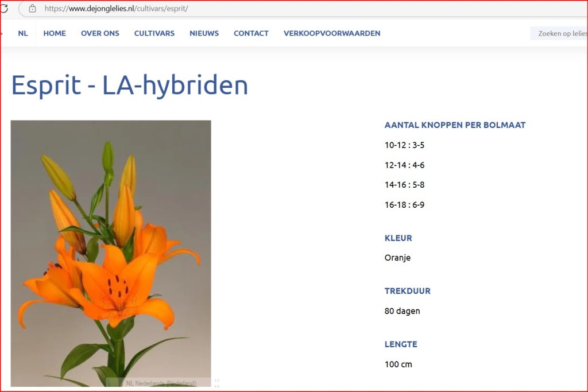Image resolution: width=588 pixels, height=392 pixels.
Task: Click the 'Esprit - LA-hybriden' page heading
Action: tap(130, 85)
